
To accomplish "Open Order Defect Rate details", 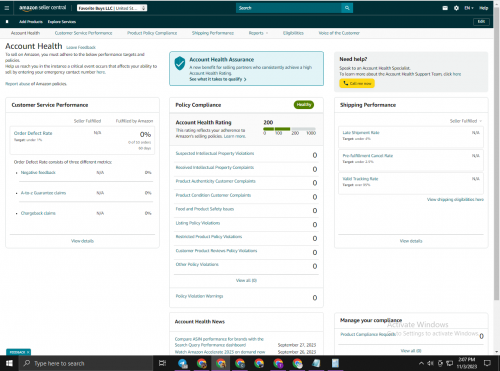I will click(33, 133).
